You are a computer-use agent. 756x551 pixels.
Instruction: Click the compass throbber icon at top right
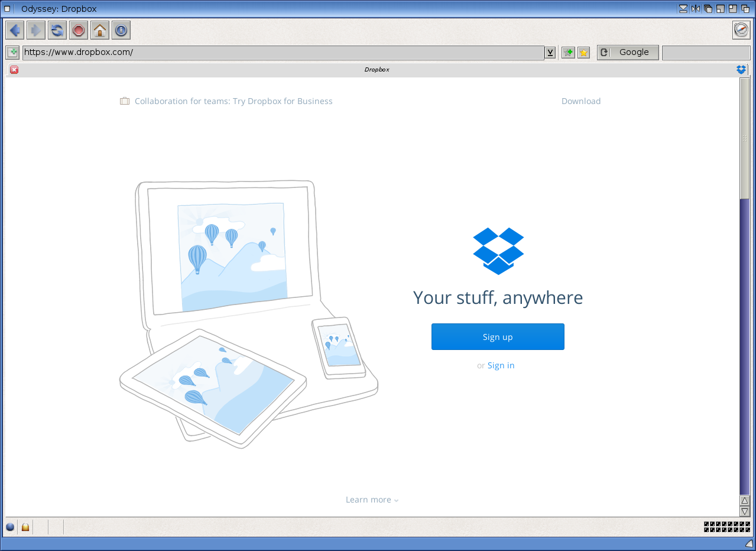click(741, 30)
